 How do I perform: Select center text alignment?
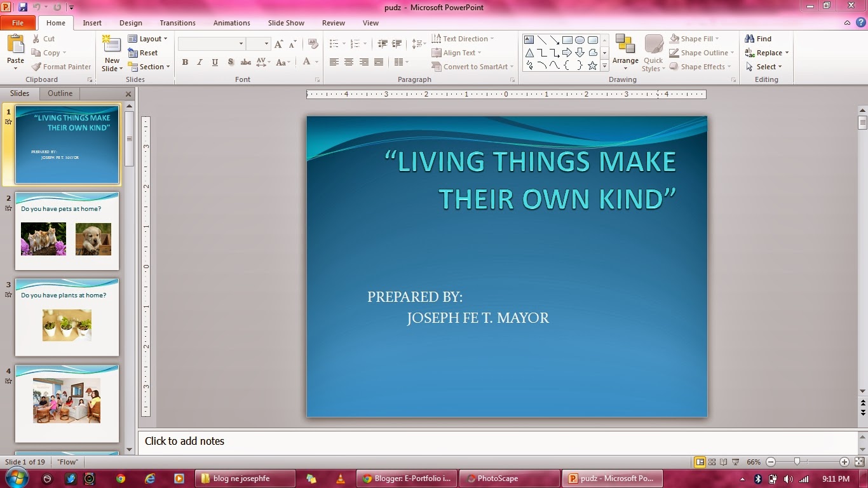[348, 62]
